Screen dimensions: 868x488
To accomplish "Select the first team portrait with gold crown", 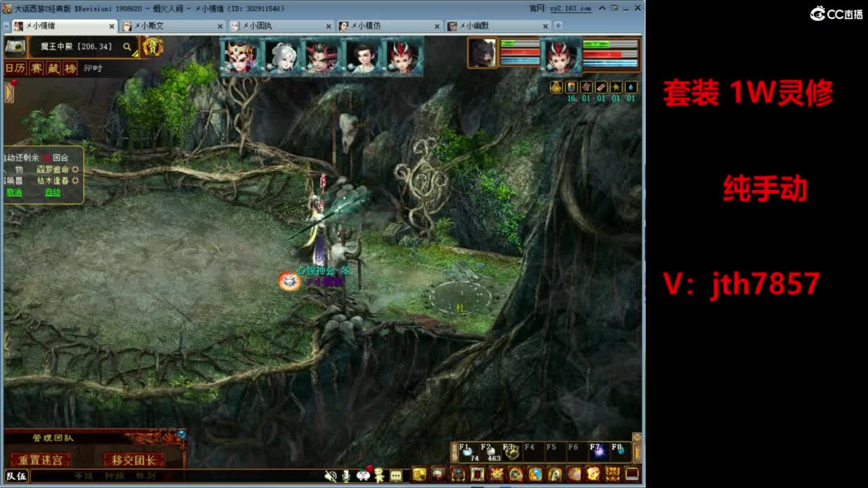I will pyautogui.click(x=241, y=57).
